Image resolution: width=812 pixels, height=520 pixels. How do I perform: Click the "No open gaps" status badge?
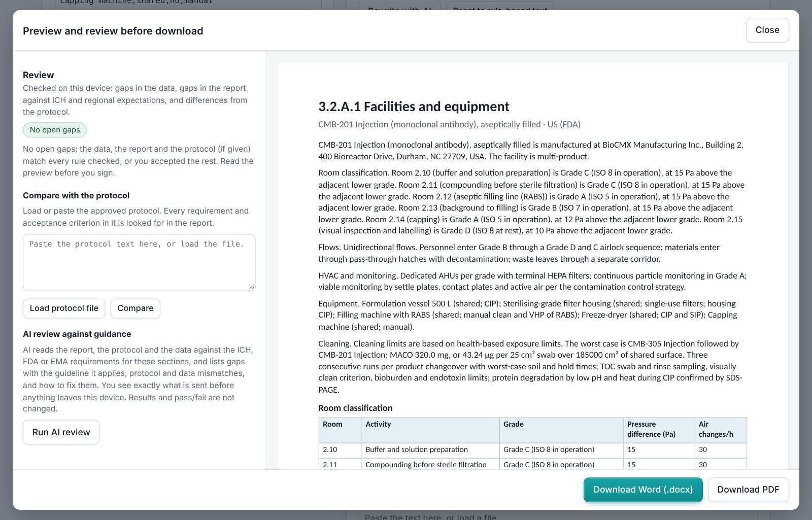[x=55, y=130]
